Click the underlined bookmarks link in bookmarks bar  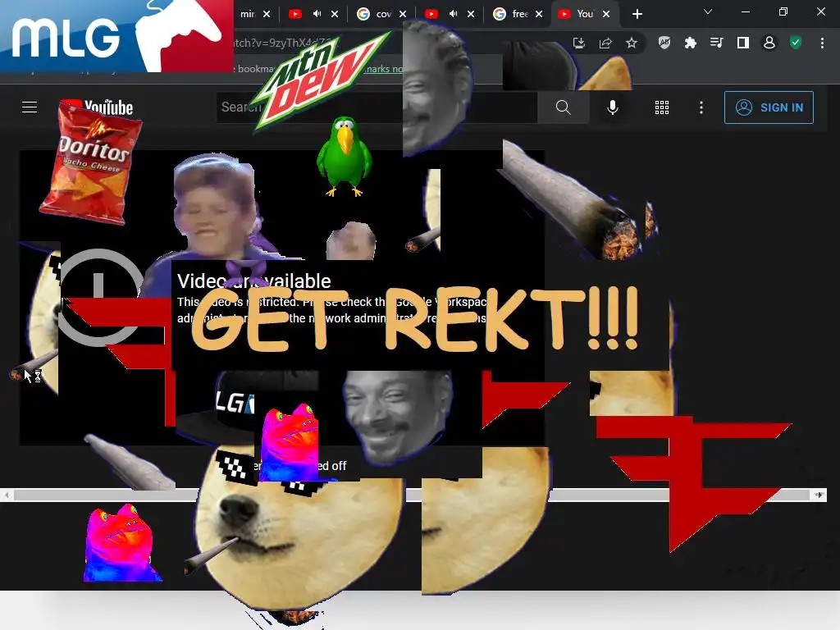(x=384, y=69)
